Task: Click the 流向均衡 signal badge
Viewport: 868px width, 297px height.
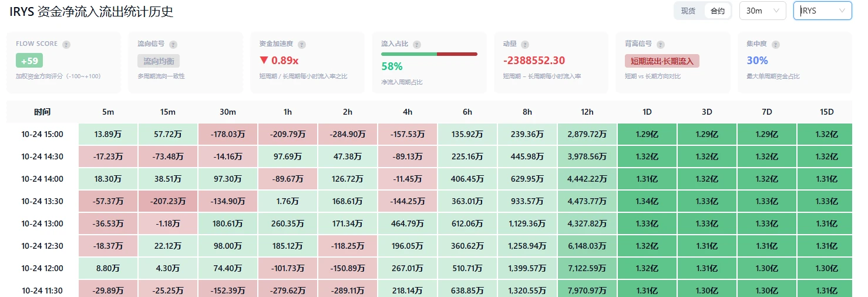Action: [x=159, y=61]
